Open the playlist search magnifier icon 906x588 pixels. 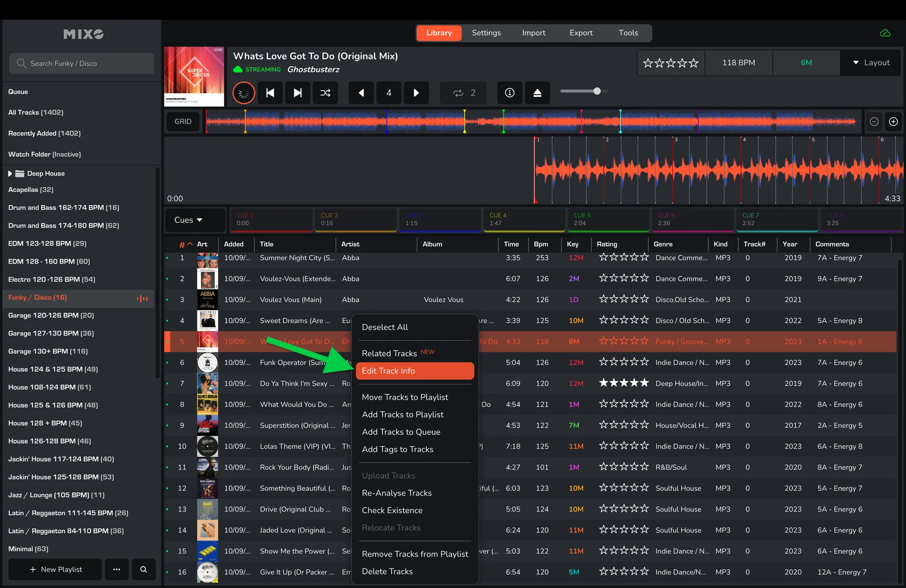pyautogui.click(x=144, y=569)
